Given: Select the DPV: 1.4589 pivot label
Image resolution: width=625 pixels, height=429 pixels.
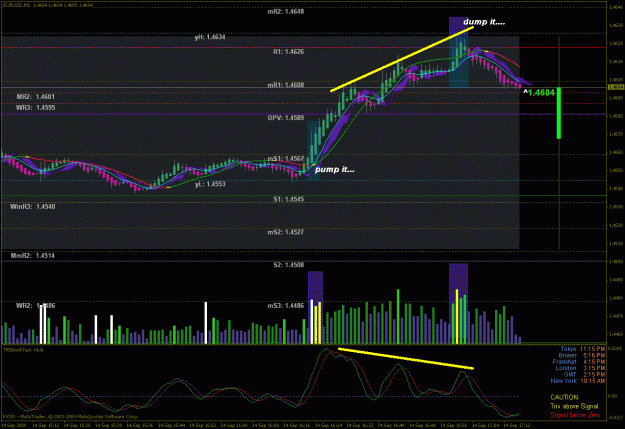Looking at the screenshot, I should [x=286, y=118].
